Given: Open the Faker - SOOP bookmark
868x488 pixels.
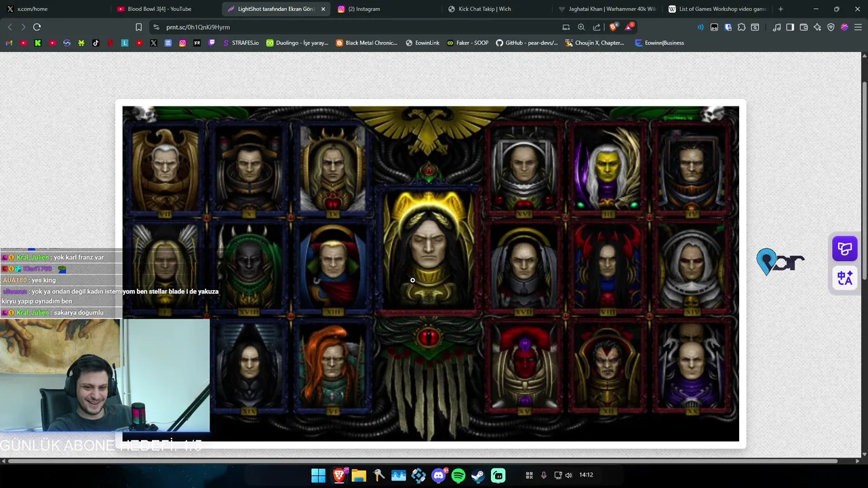Looking at the screenshot, I should coord(468,43).
